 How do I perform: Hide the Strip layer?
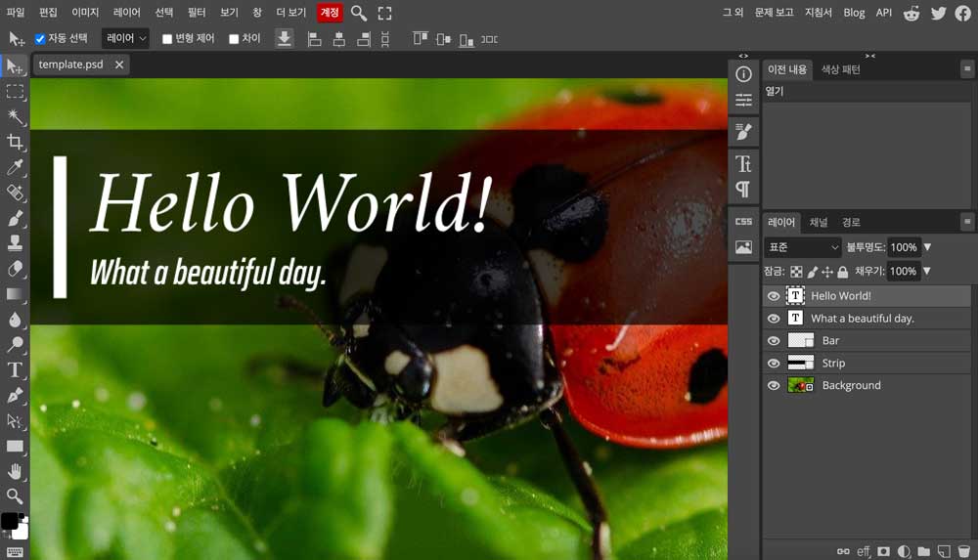(774, 364)
